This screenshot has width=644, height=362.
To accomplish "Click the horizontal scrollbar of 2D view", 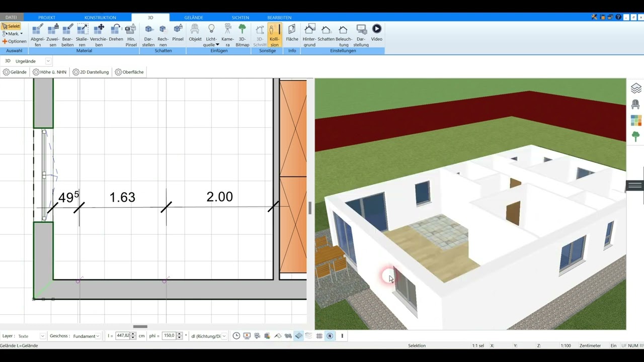I will [x=140, y=327].
